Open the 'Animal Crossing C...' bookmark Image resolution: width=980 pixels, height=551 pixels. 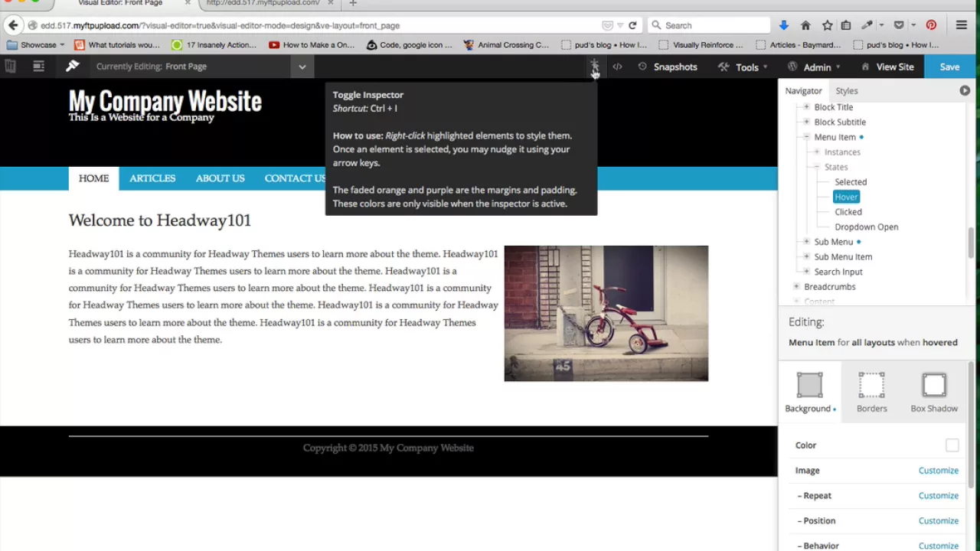[506, 44]
